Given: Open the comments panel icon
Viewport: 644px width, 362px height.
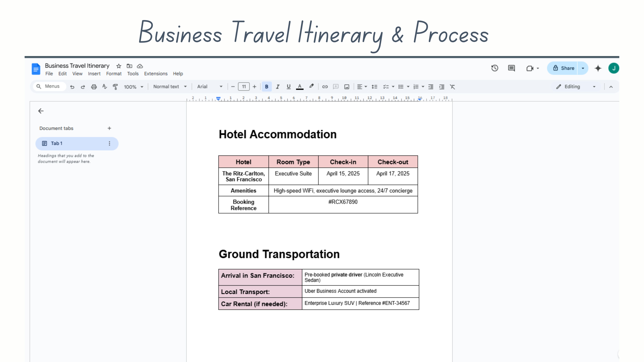Looking at the screenshot, I should pyautogui.click(x=511, y=68).
